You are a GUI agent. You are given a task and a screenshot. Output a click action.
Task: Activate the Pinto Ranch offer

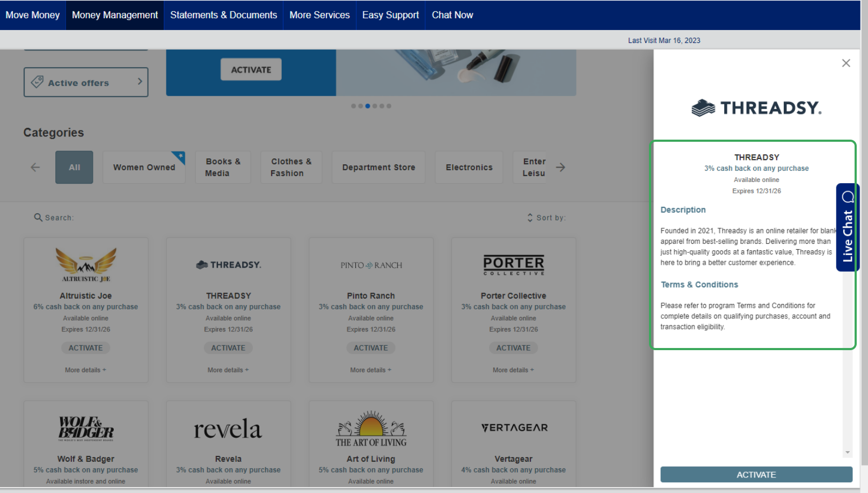click(371, 348)
